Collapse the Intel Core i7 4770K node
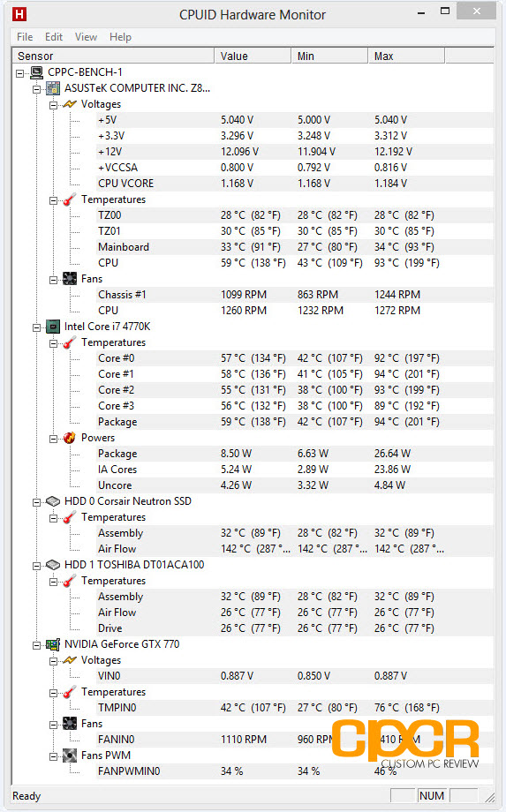The width and height of the screenshot is (506, 812). pos(37,327)
